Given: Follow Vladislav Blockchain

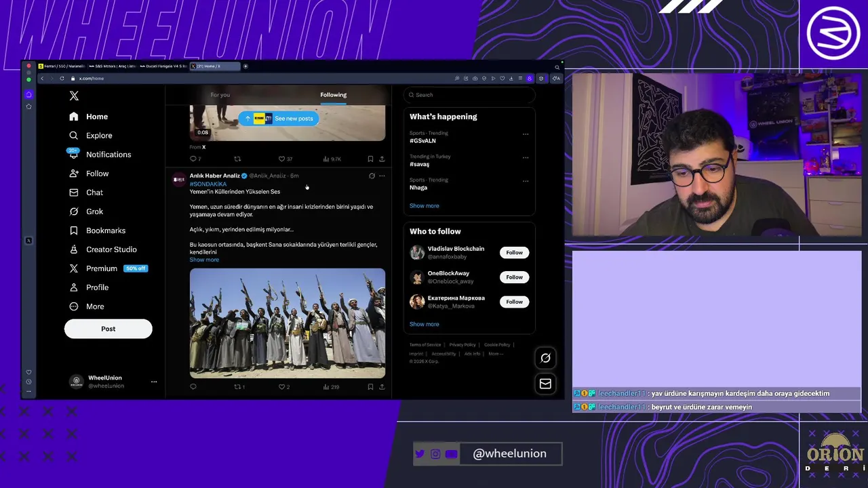Looking at the screenshot, I should coord(515,252).
